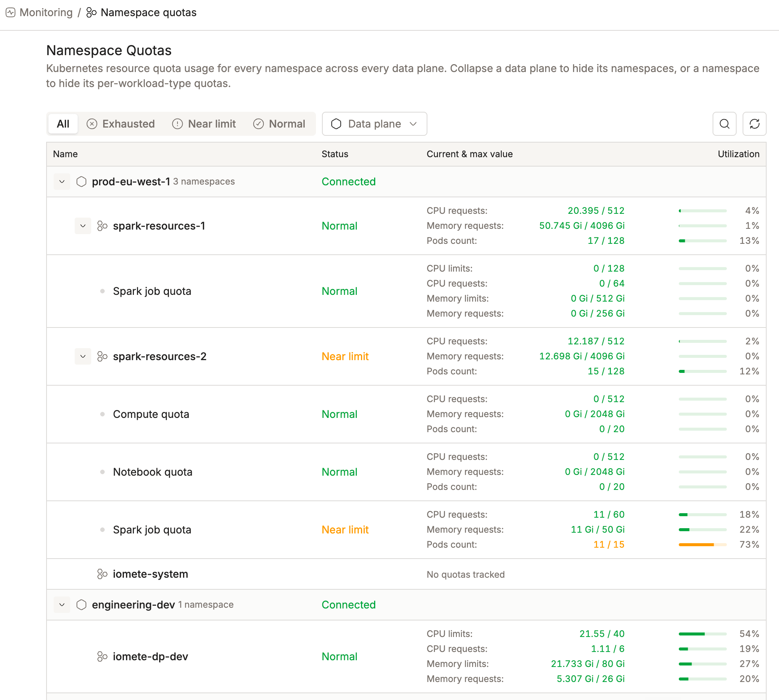Click the Status column header
Screen dimensions: 779x700
335,154
